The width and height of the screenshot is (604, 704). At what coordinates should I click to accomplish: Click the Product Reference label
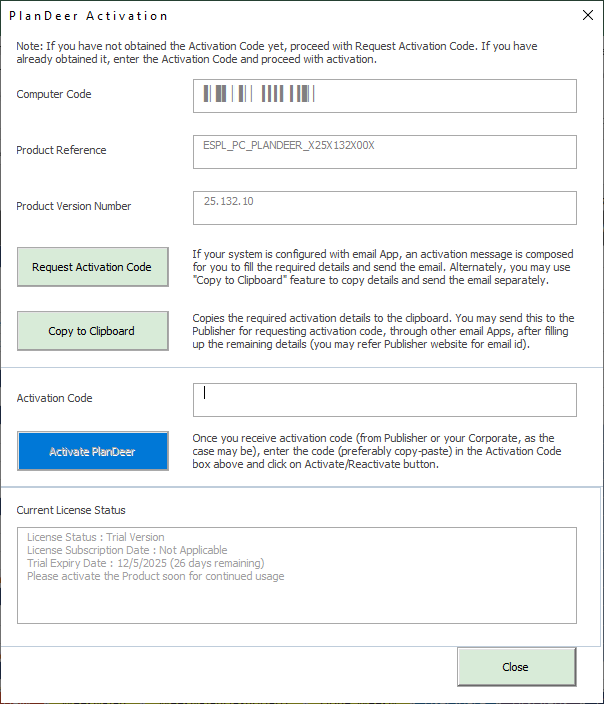tap(61, 150)
